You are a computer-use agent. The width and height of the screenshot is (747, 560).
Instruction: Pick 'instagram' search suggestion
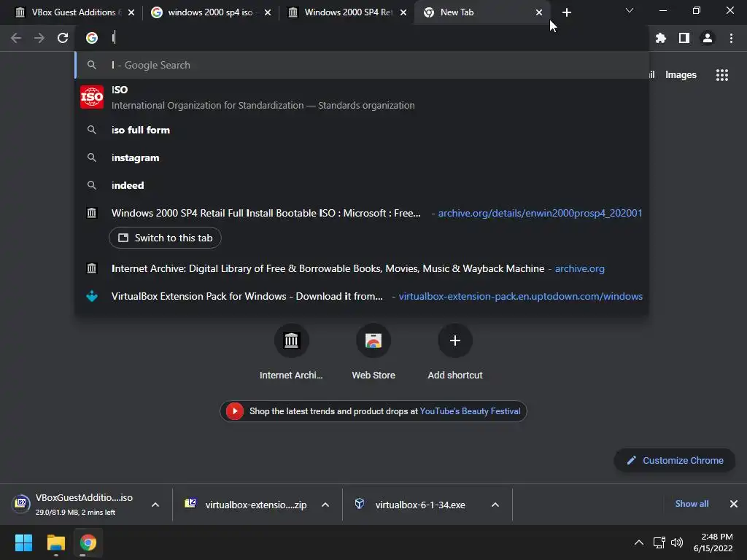[x=362, y=157]
